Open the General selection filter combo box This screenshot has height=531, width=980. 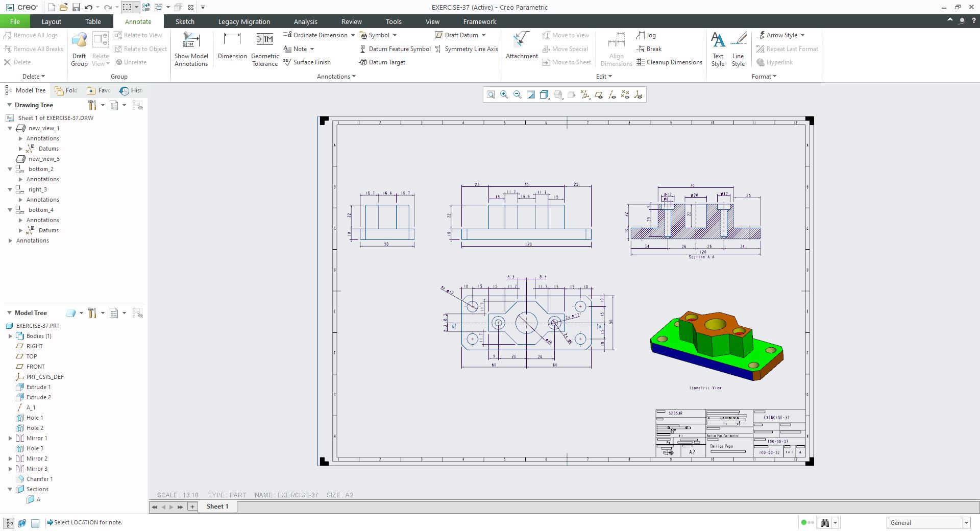928,522
